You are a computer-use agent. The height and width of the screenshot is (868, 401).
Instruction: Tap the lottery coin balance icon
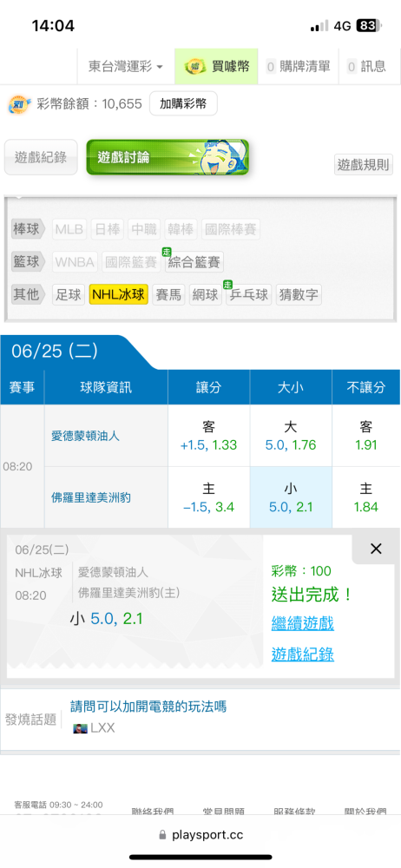coord(19,104)
